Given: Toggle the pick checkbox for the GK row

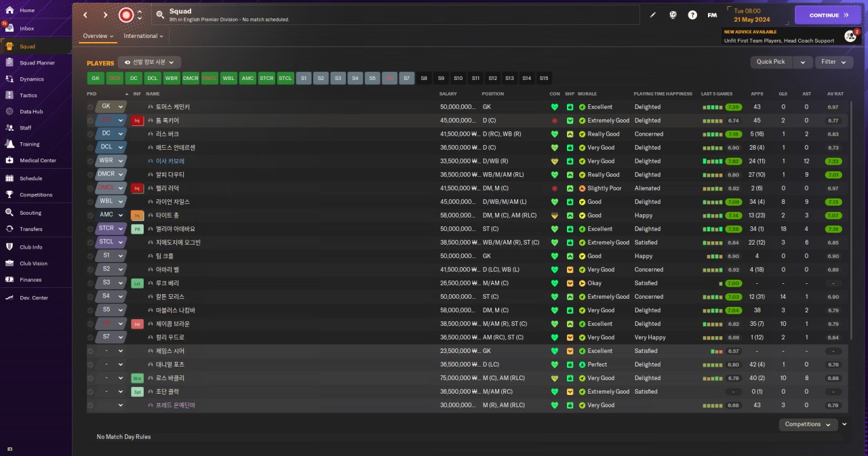Looking at the screenshot, I should point(91,107).
